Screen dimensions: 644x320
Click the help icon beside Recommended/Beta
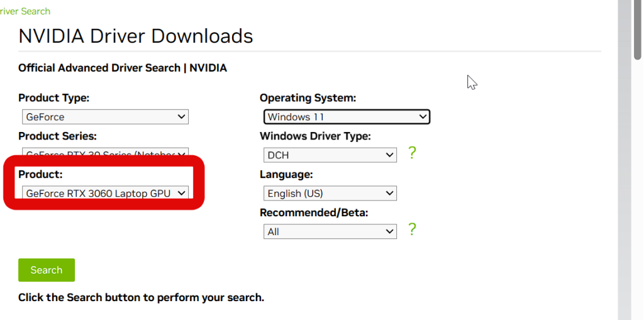coord(412,229)
